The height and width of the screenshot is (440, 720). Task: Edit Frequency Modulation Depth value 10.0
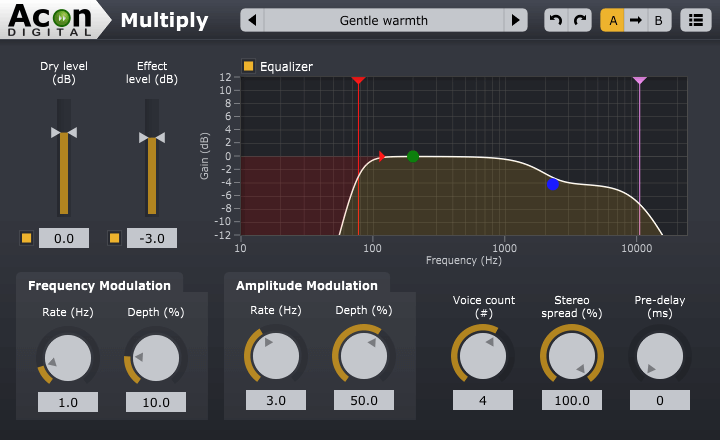156,402
